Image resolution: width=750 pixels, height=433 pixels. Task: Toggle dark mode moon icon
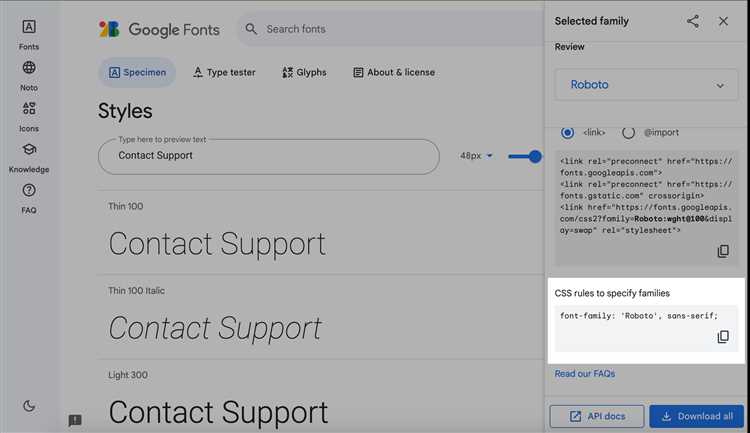(x=29, y=406)
